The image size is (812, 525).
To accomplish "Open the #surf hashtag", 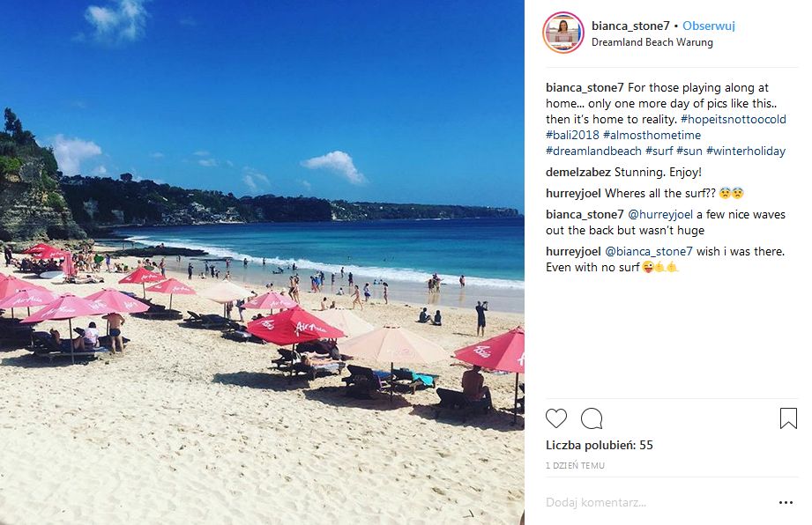I will pyautogui.click(x=659, y=151).
